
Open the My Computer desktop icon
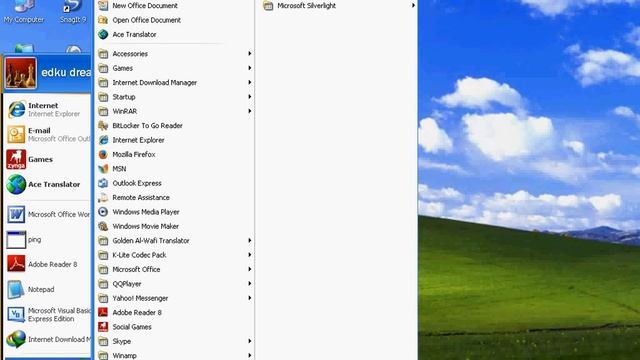(x=24, y=11)
